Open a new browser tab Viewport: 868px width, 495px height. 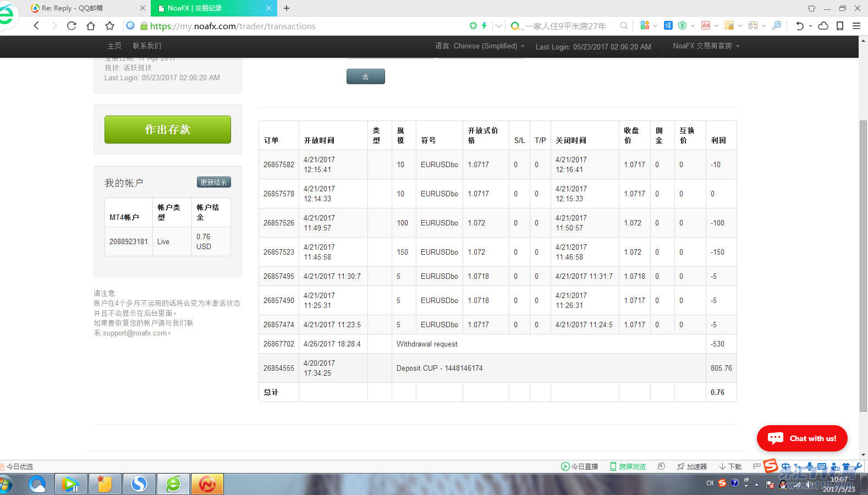[x=287, y=8]
